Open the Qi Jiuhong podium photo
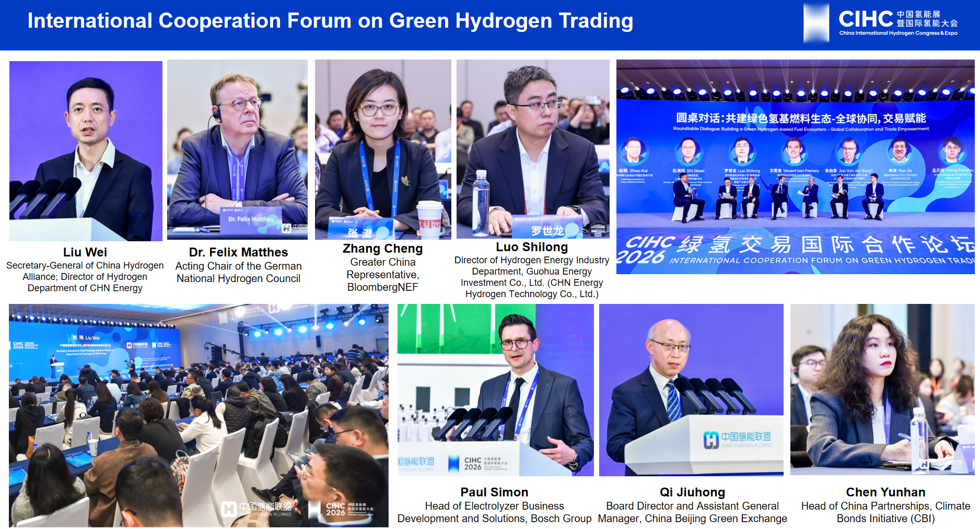This screenshot has width=980, height=529. pos(691,390)
